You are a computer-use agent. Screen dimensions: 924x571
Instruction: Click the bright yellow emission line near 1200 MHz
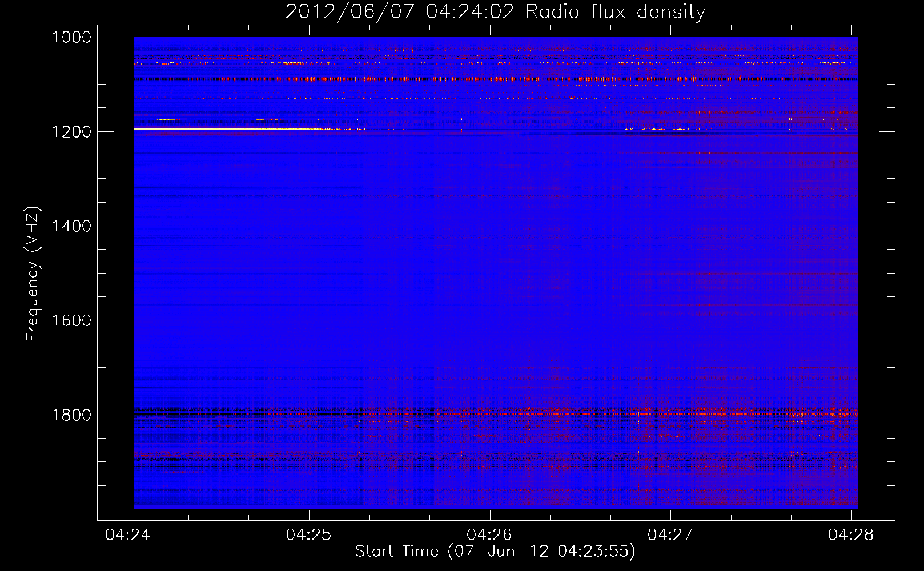point(237,129)
